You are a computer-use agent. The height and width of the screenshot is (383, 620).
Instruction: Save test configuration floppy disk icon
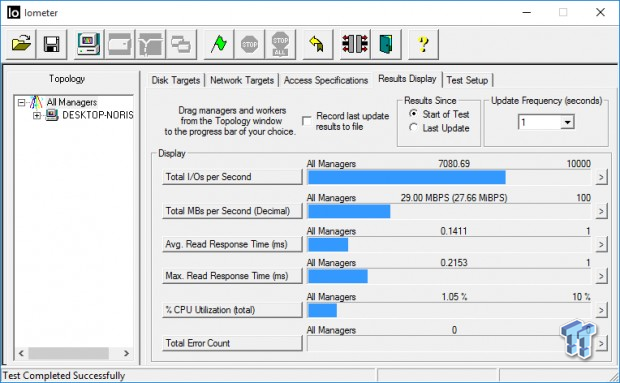click(51, 44)
